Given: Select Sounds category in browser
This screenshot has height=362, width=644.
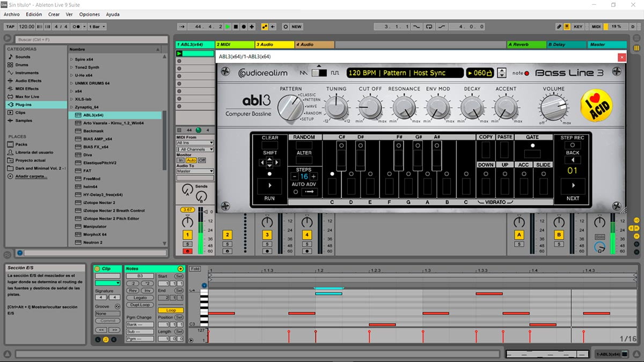Looking at the screenshot, I should pyautogui.click(x=23, y=56).
